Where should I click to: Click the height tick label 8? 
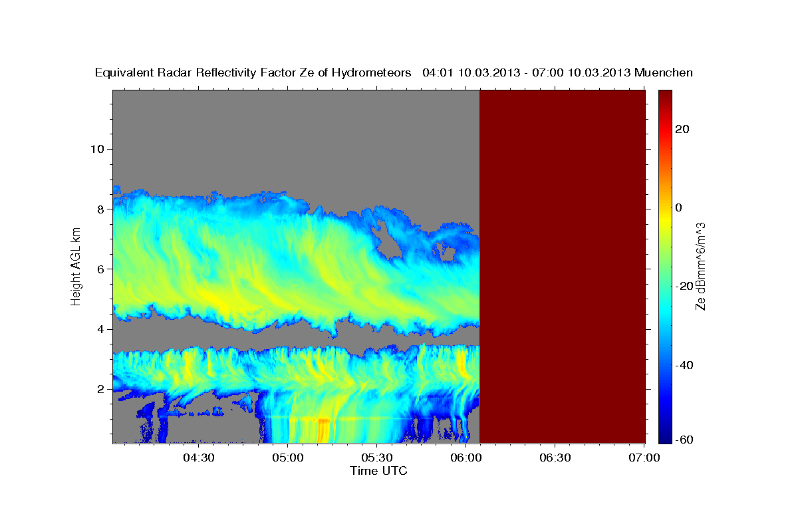[x=100, y=209]
